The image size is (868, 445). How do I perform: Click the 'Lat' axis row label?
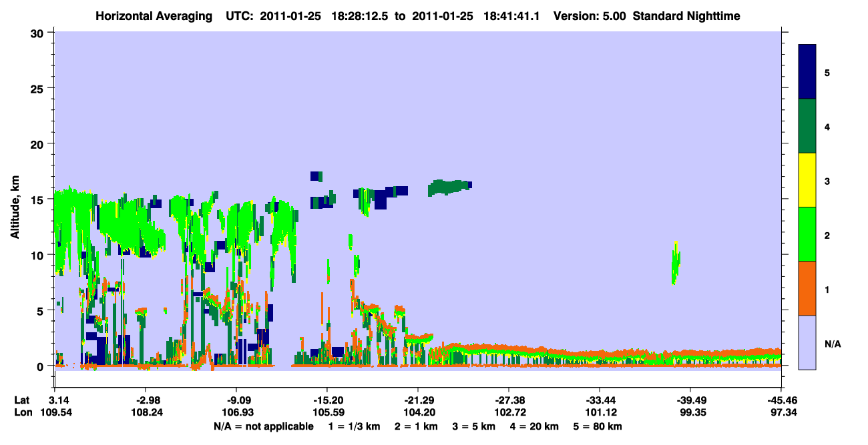[x=22, y=400]
